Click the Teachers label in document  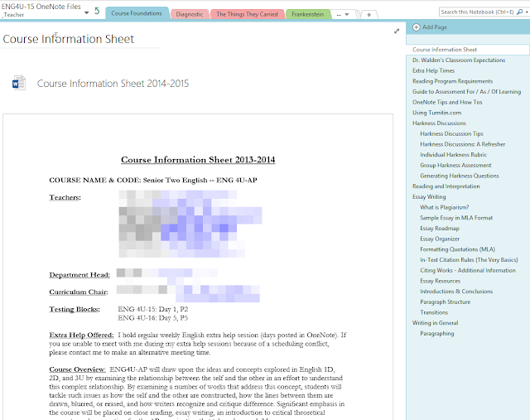click(x=65, y=197)
